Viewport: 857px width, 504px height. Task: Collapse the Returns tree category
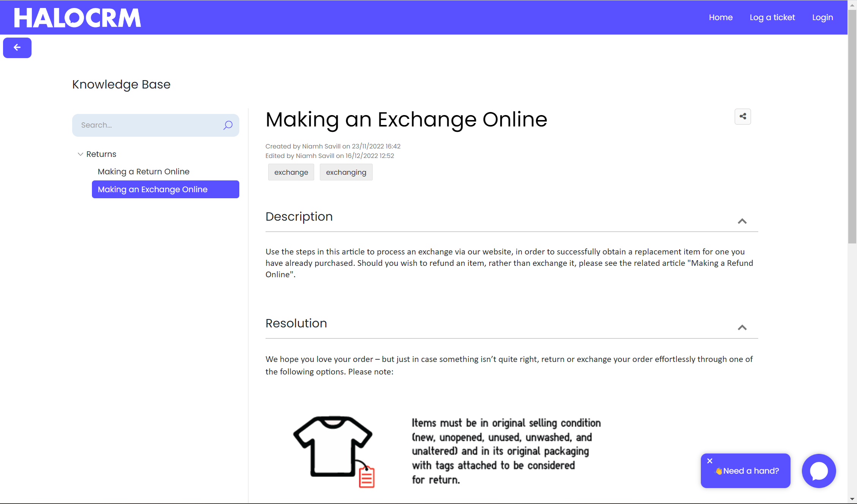[80, 154]
